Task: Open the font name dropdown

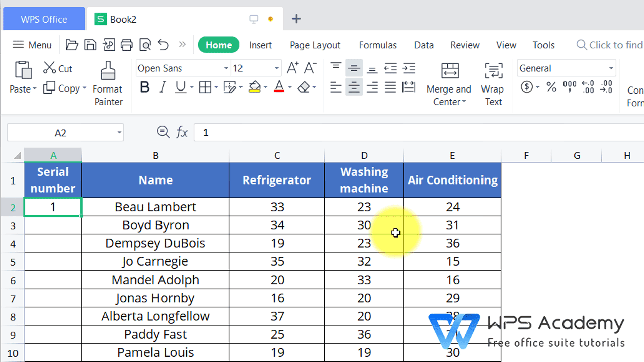Action: 226,68
